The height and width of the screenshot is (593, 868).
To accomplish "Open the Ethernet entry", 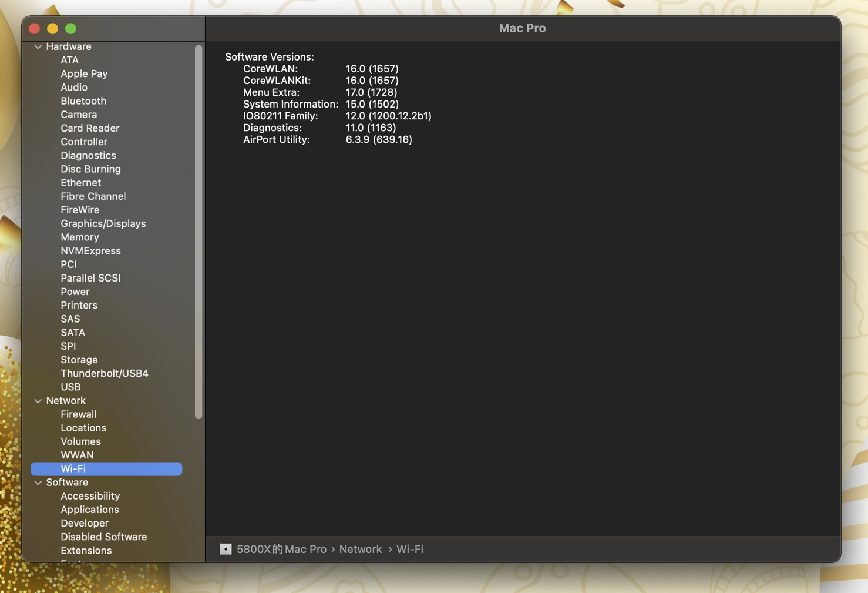I will tap(80, 183).
